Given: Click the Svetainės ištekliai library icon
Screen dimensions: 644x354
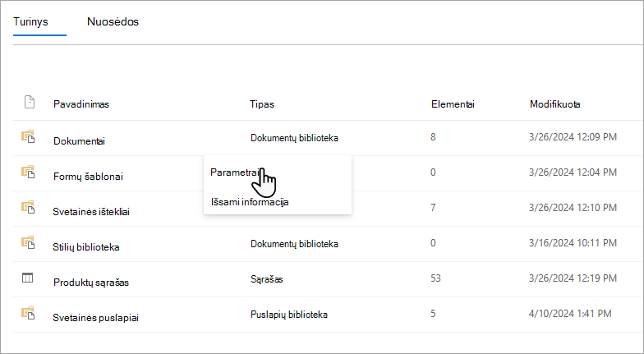Looking at the screenshot, I should pyautogui.click(x=28, y=207).
